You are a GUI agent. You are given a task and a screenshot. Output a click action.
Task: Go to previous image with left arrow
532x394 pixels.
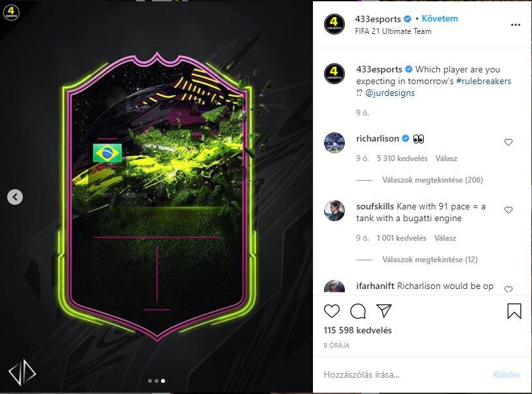click(x=15, y=197)
